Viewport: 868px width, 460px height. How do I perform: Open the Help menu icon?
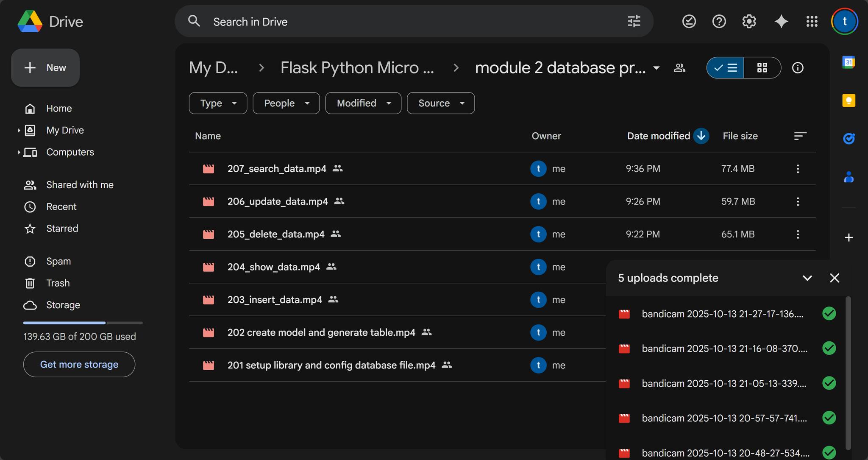pos(719,21)
